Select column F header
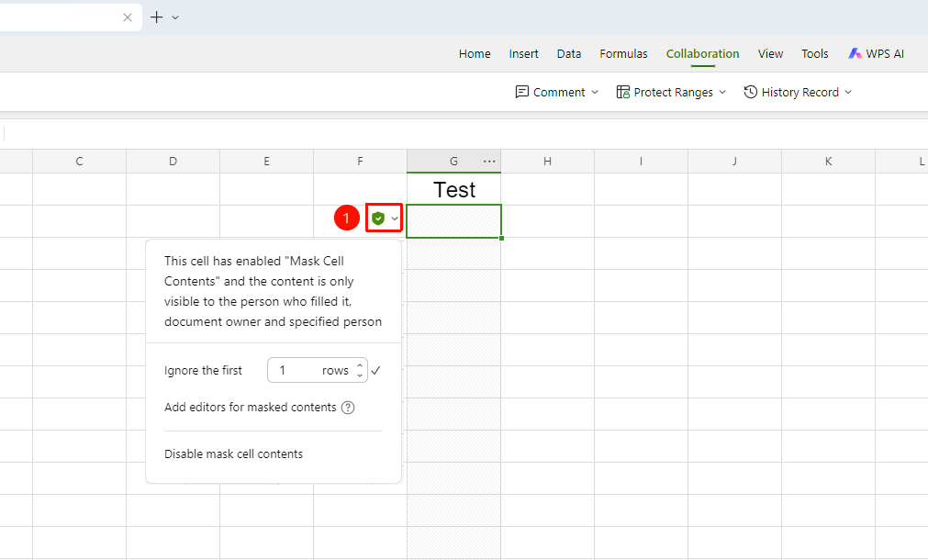The height and width of the screenshot is (560, 928). 361,161
